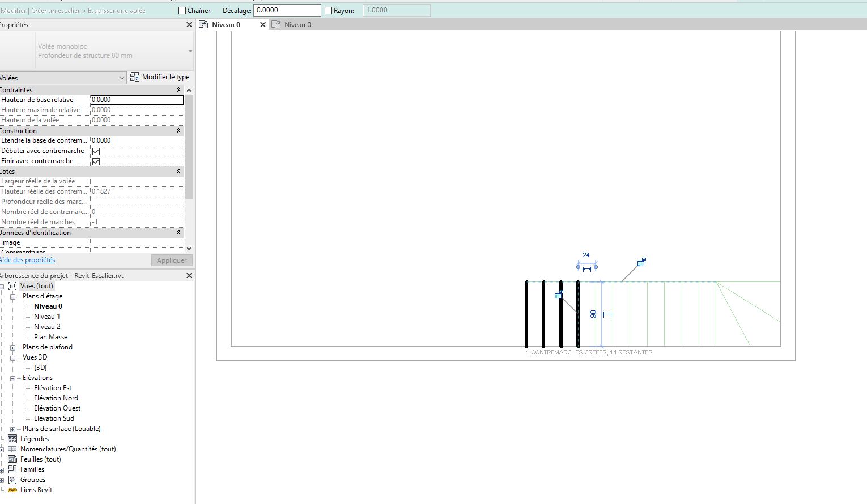Click the Vues (tout) view icon
Image resolution: width=867 pixels, height=504 pixels.
pos(12,286)
